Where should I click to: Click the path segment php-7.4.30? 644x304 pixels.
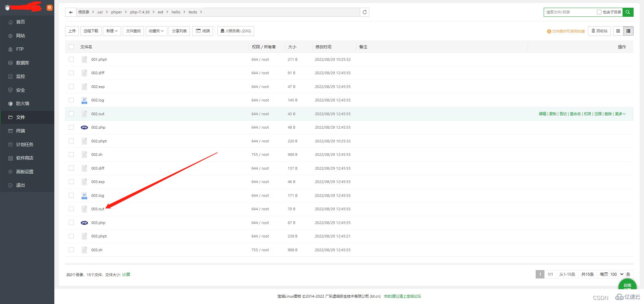140,12
